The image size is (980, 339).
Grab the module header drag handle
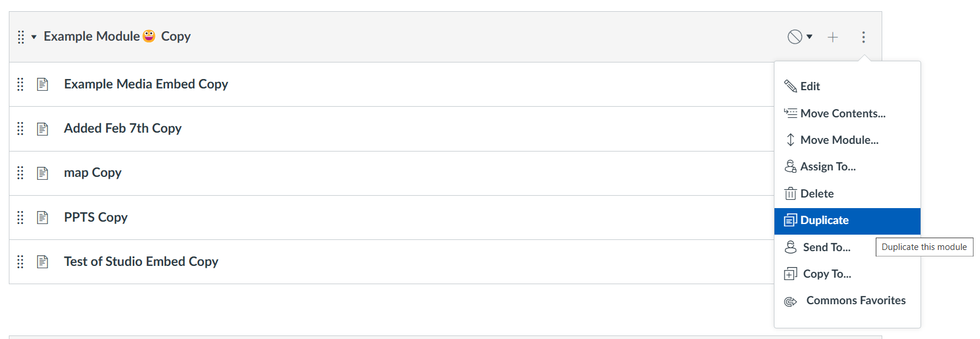tap(21, 37)
